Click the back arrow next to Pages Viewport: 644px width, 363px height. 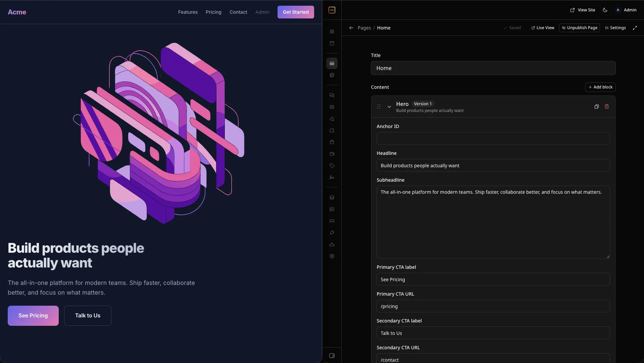coord(351,28)
